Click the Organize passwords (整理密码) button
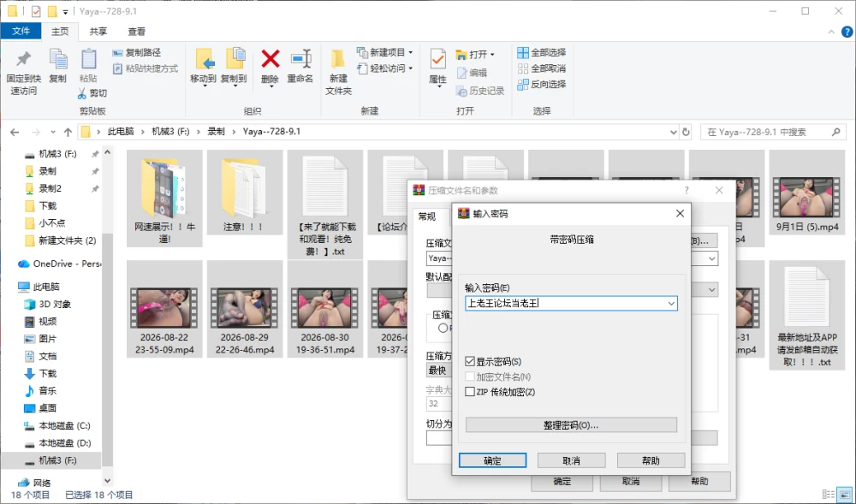This screenshot has width=856, height=504. [571, 425]
